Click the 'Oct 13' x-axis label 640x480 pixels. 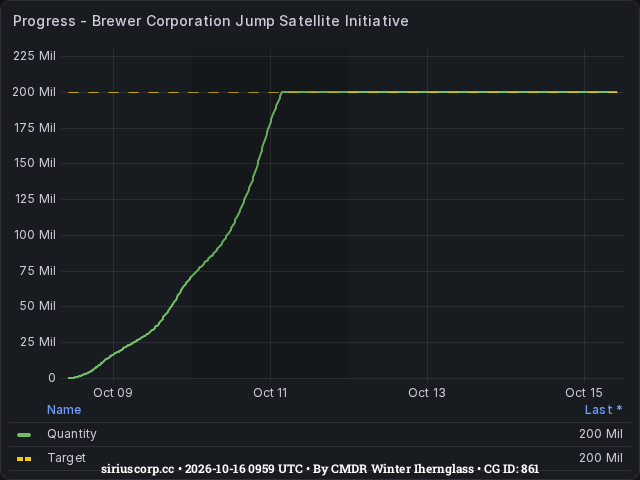tap(427, 393)
